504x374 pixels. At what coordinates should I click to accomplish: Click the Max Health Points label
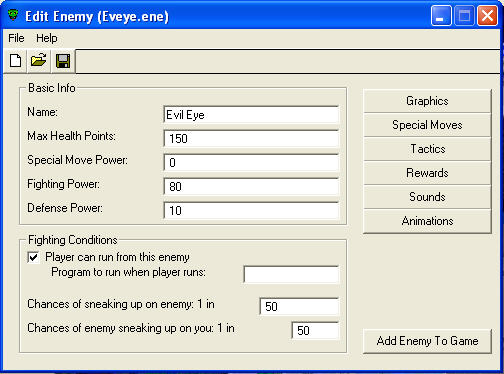click(x=71, y=136)
